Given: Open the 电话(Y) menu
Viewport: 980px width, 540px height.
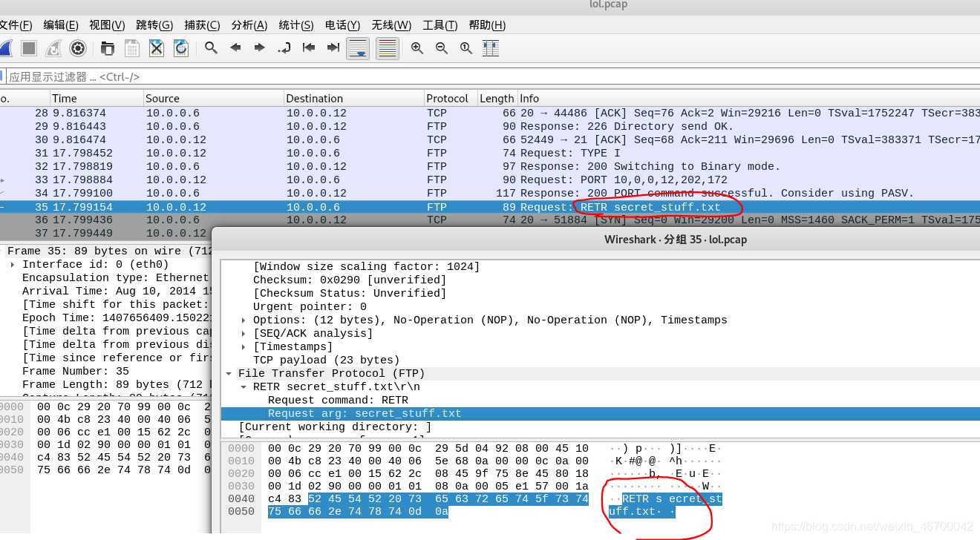Looking at the screenshot, I should click(x=343, y=25).
